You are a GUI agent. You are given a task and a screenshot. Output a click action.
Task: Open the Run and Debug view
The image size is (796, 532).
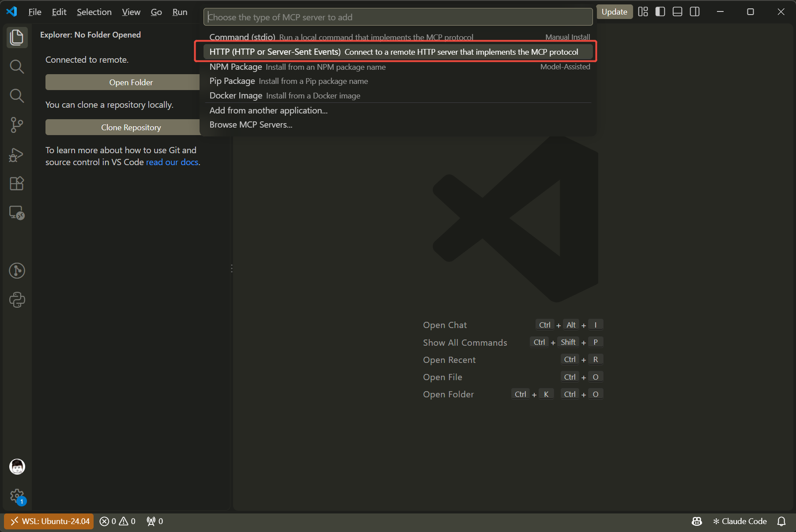point(17,155)
